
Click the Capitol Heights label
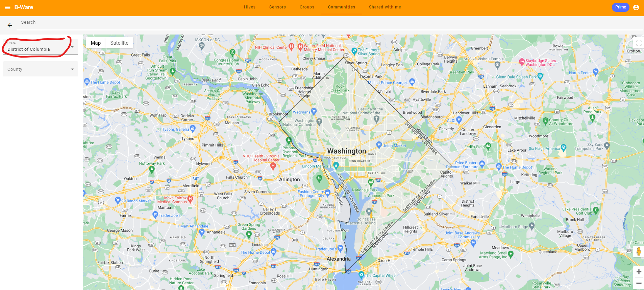(x=446, y=174)
